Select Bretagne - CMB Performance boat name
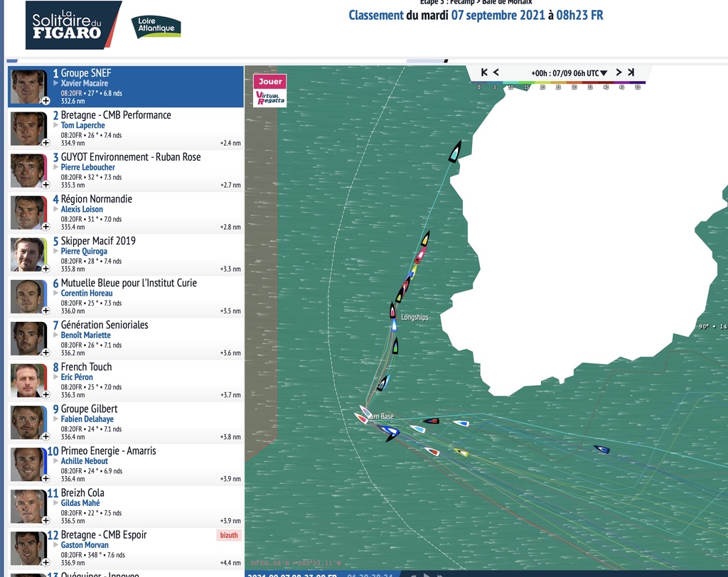728x577 pixels. (116, 115)
